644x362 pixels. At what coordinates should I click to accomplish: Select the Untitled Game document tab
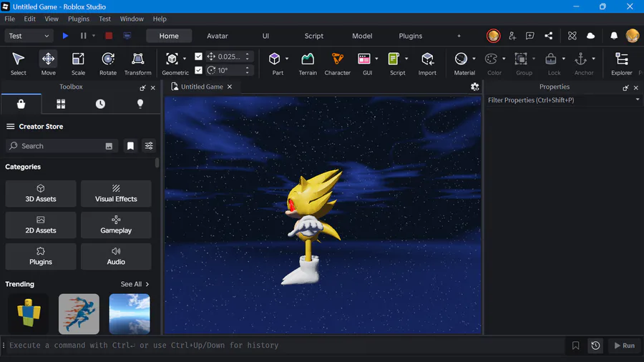[202, 87]
